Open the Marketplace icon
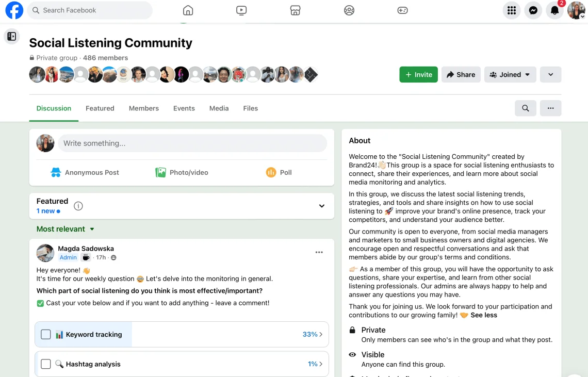 click(295, 10)
